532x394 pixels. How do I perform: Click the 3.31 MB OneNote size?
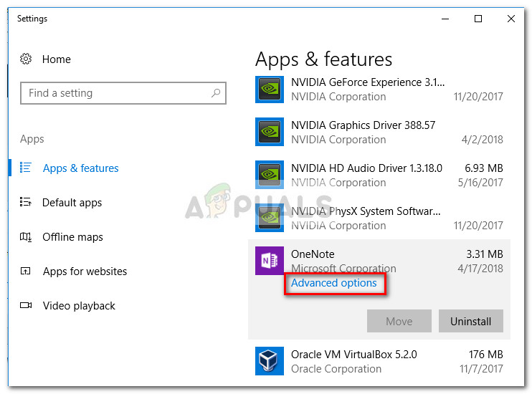(485, 254)
